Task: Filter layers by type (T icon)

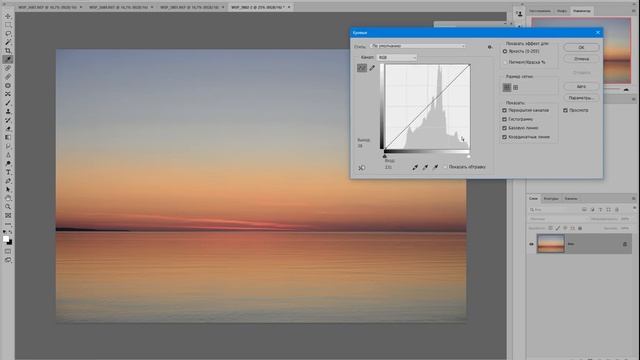Action: tap(600, 210)
